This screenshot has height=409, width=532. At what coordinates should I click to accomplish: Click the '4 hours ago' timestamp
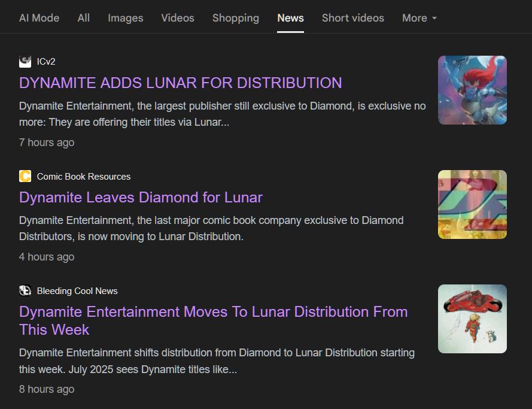click(47, 257)
